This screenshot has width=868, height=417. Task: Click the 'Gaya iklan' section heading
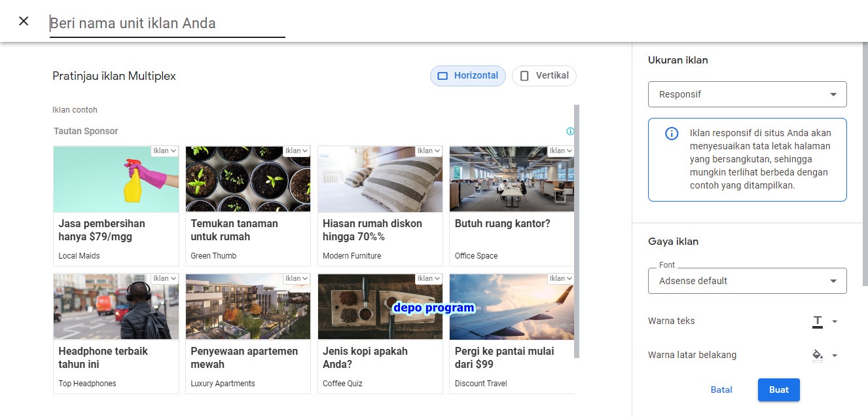(673, 242)
